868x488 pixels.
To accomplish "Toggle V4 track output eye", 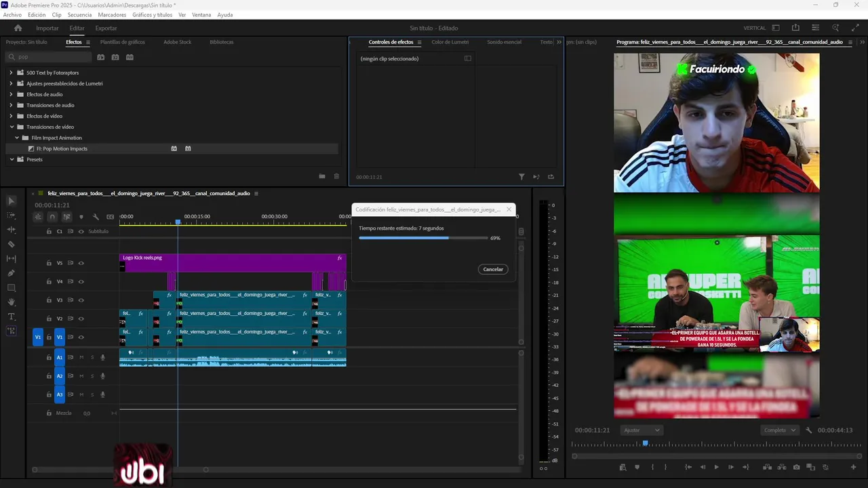I will point(81,281).
